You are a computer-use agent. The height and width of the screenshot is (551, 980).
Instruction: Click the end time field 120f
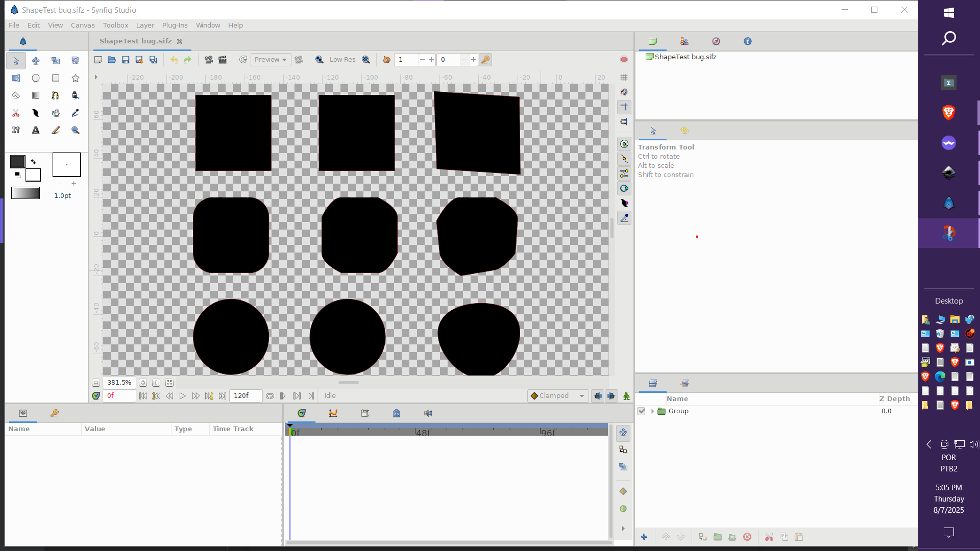(x=245, y=396)
